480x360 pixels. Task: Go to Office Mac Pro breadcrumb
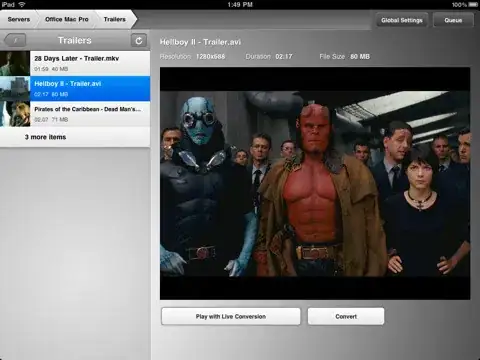pos(67,19)
